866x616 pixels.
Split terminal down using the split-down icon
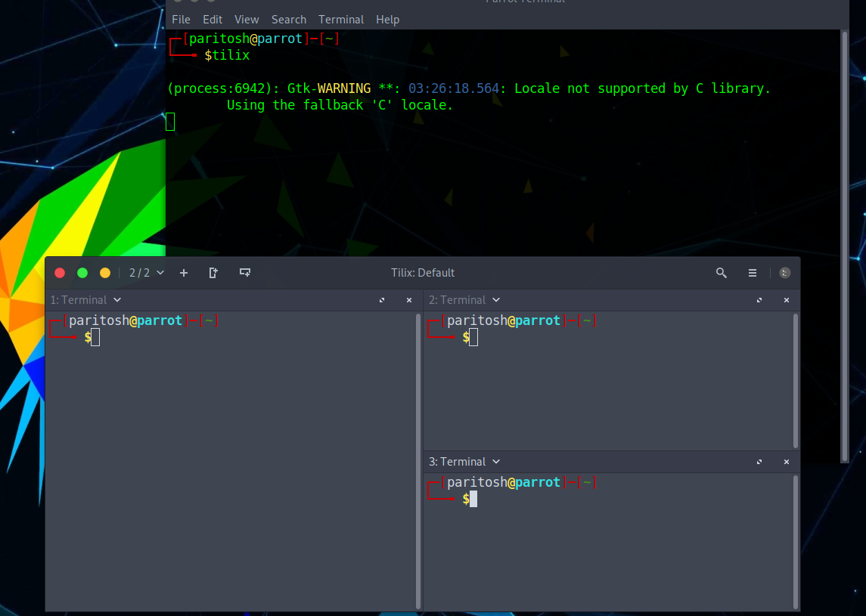tap(245, 272)
